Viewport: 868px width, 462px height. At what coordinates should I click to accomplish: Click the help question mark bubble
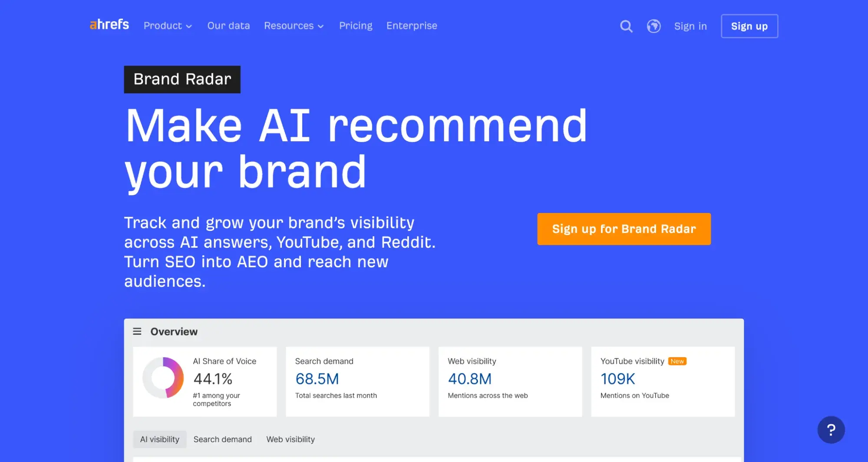831,430
